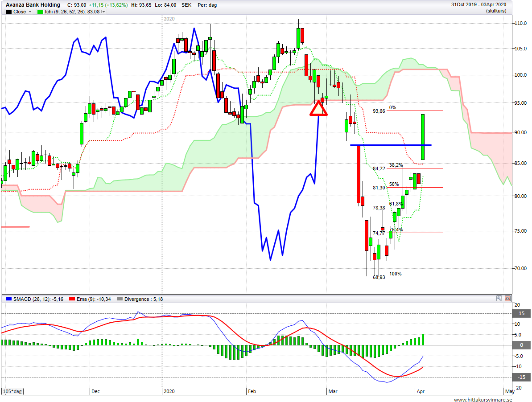Click the Avanza Bank Holding title

pos(33,5)
